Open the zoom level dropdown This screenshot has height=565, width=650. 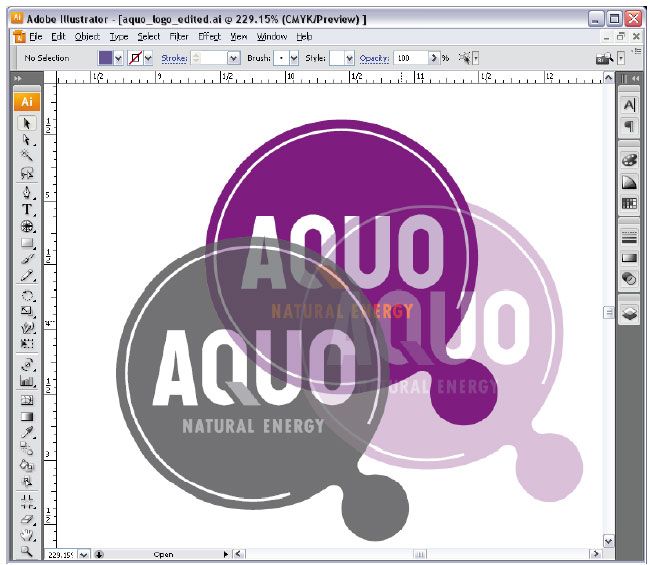click(x=84, y=553)
